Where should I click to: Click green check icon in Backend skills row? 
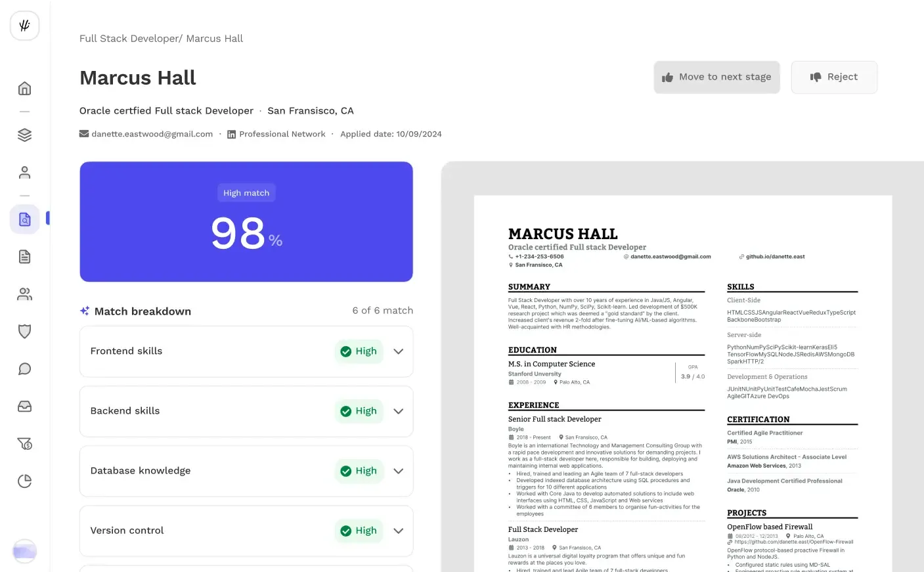tap(346, 411)
